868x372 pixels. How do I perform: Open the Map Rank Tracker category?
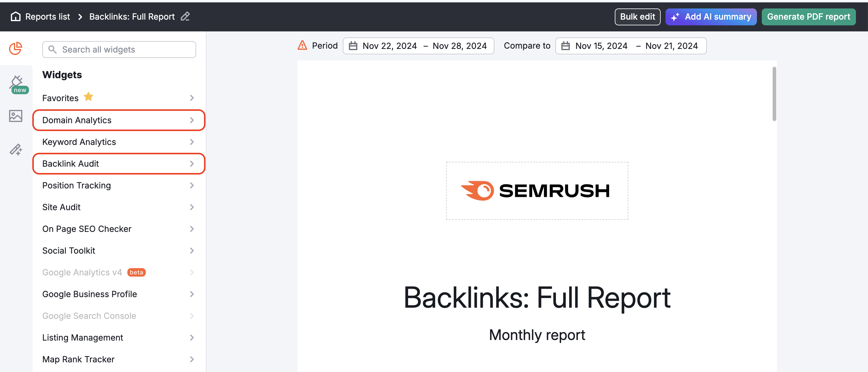[119, 360]
